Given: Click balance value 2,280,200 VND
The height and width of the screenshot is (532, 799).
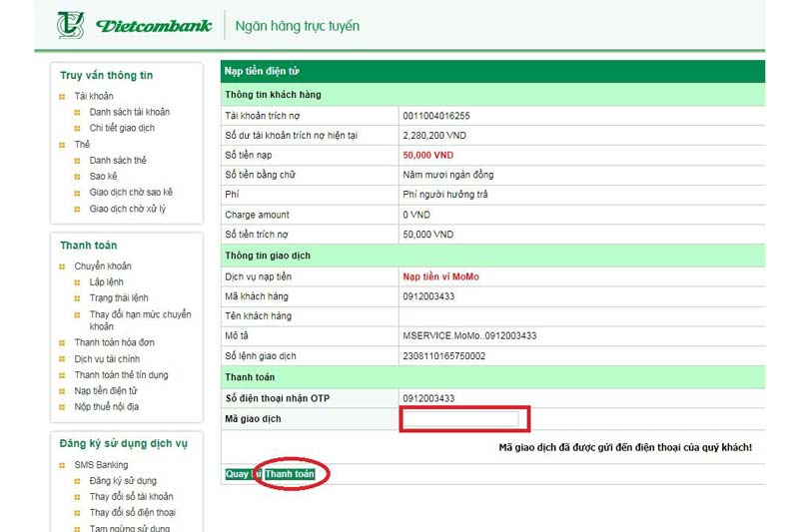Looking at the screenshot, I should click(434, 136).
